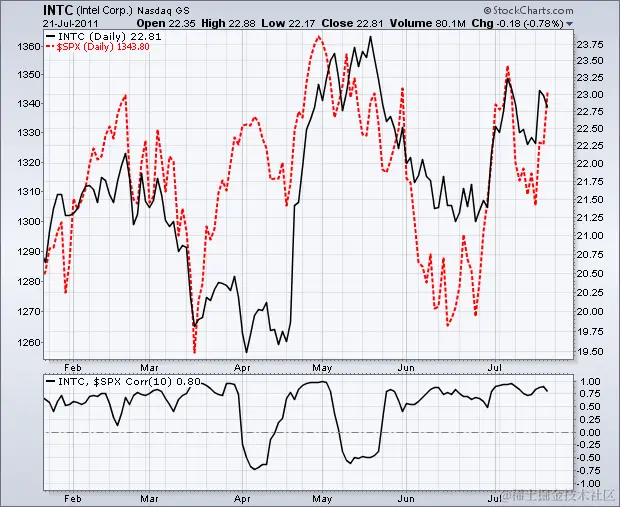
Task: Click the May label under the price chart
Action: (322, 368)
